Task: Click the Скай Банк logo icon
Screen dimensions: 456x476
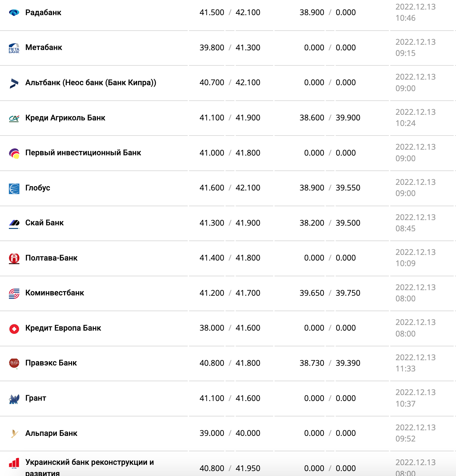Action: (x=14, y=223)
